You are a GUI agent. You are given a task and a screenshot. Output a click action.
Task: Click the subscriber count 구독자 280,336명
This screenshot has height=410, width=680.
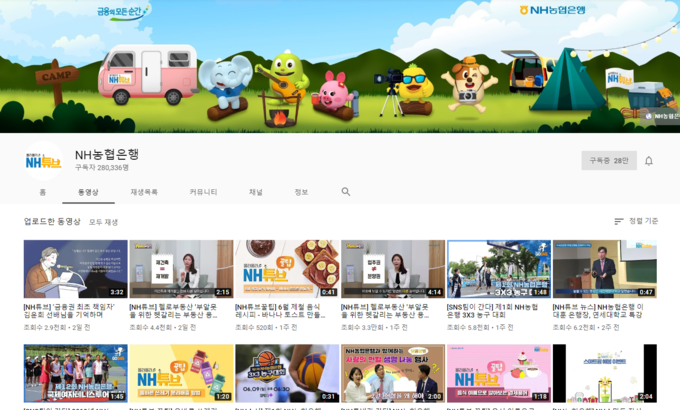click(x=102, y=167)
